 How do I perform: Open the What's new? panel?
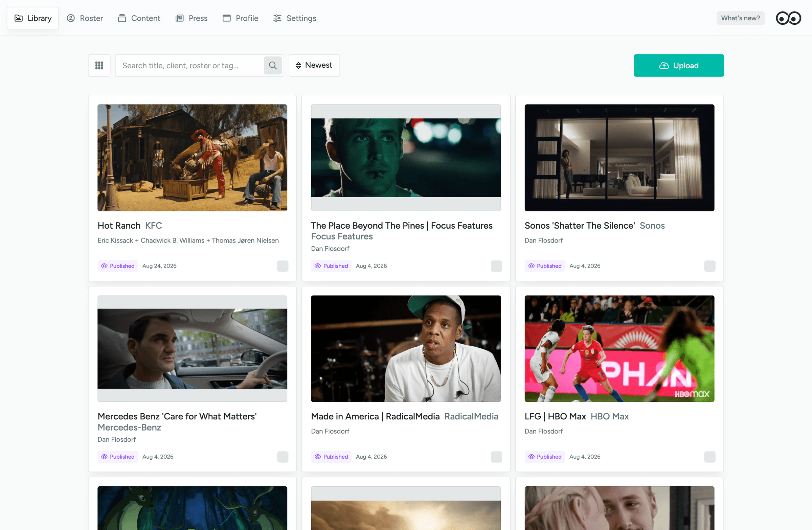point(740,18)
